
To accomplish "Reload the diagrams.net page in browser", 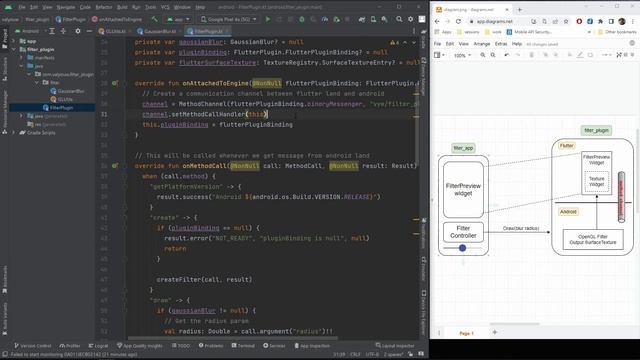I will 458,21.
